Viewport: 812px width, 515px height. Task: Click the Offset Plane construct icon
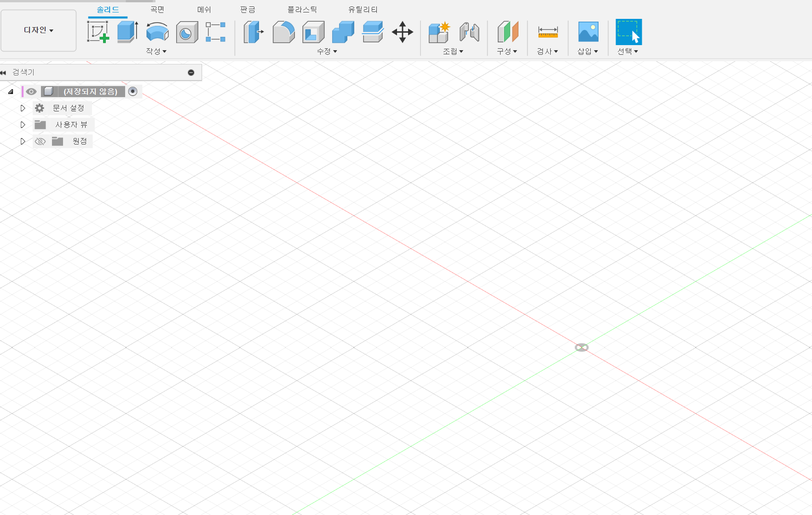(508, 32)
